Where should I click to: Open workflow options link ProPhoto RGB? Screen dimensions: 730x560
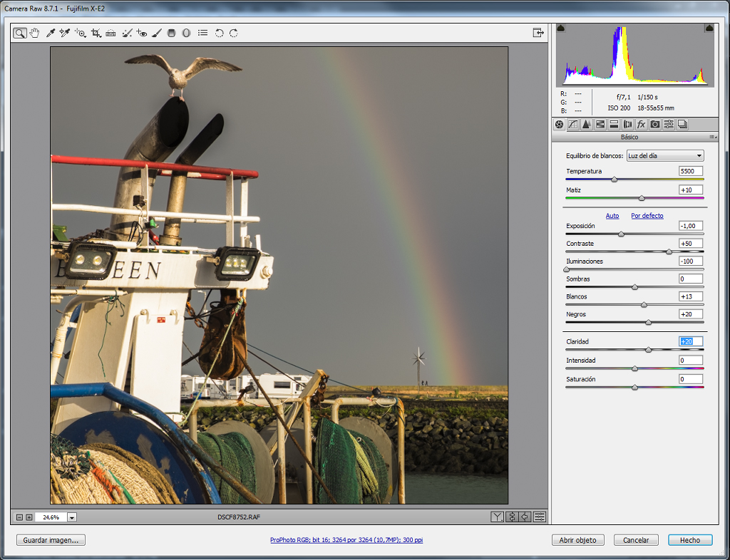pyautogui.click(x=346, y=540)
